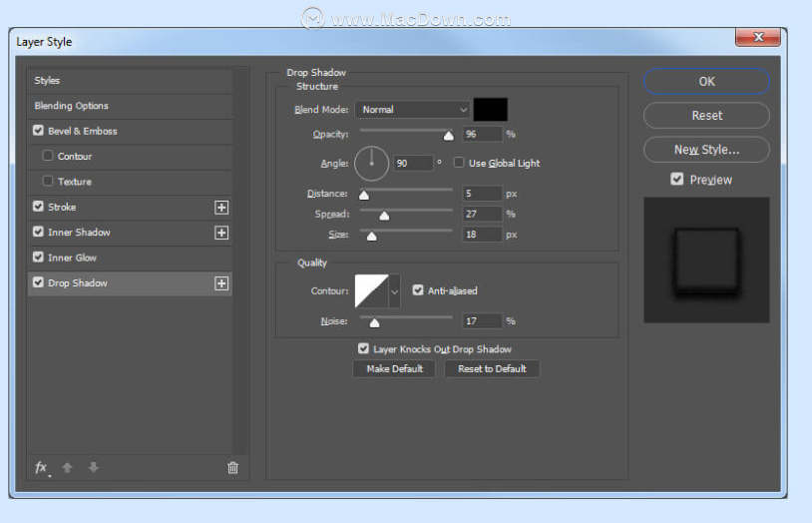This screenshot has width=812, height=523.
Task: Click the move effect up arrow
Action: (67, 467)
